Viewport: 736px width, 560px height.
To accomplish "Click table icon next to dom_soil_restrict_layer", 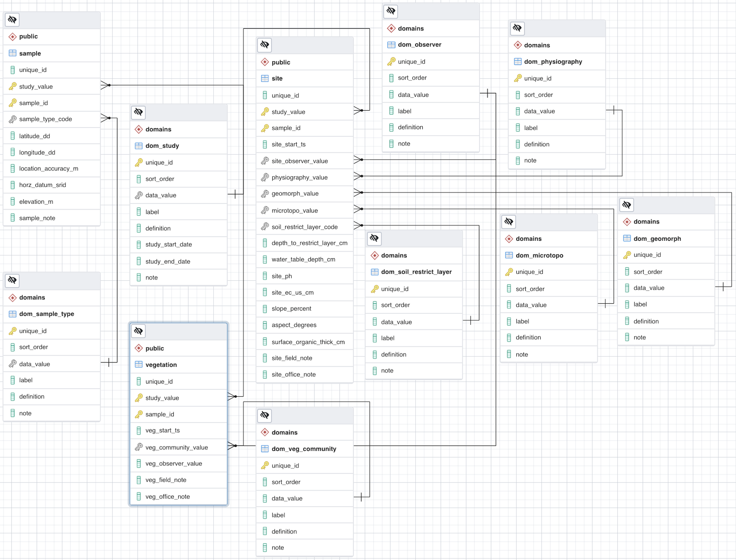I will (x=375, y=272).
